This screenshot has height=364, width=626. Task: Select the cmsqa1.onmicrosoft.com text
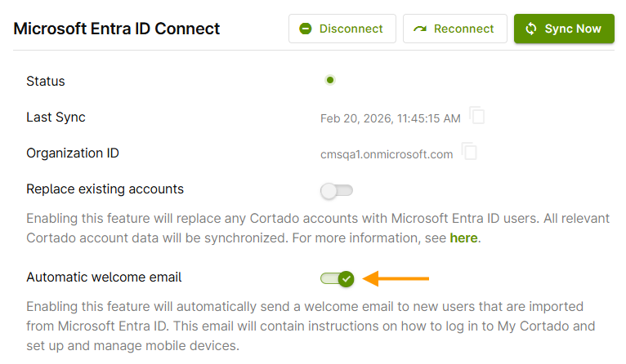coord(387,153)
